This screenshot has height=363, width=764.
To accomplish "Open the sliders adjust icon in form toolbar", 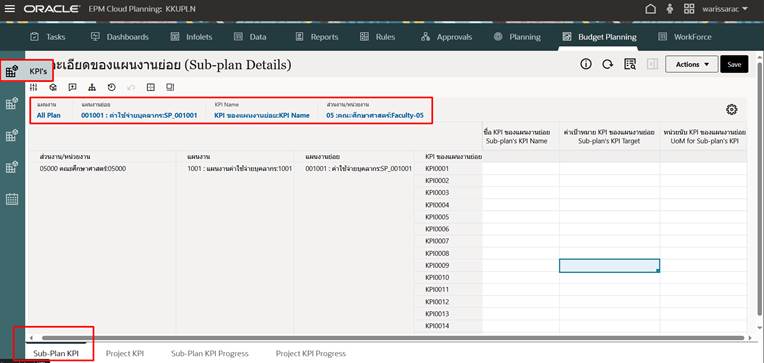I will pyautogui.click(x=34, y=87).
